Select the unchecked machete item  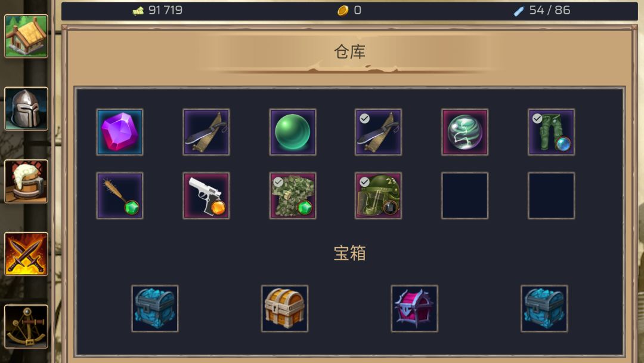click(206, 132)
